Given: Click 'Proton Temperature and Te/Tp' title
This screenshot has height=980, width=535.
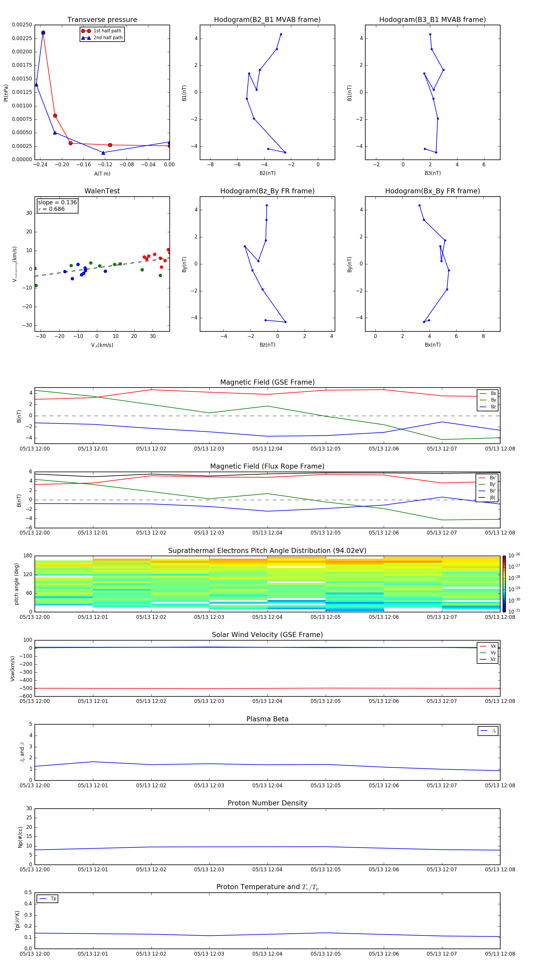Looking at the screenshot, I should click(x=267, y=887).
